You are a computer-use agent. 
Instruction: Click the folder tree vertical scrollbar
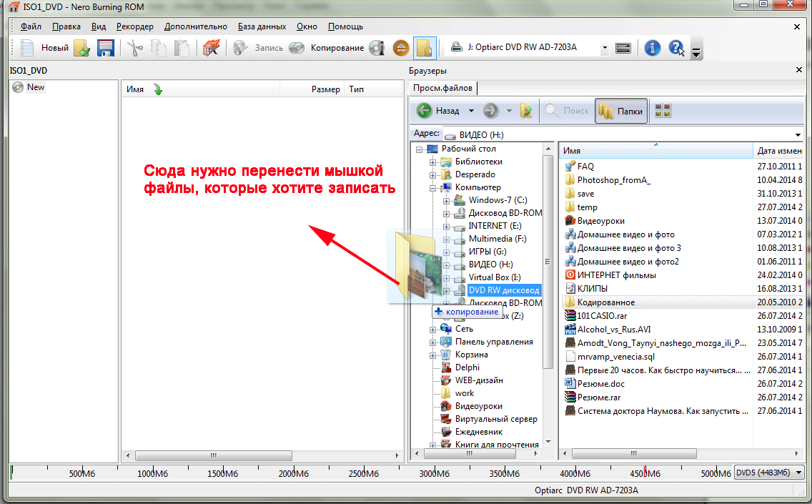tap(548, 262)
